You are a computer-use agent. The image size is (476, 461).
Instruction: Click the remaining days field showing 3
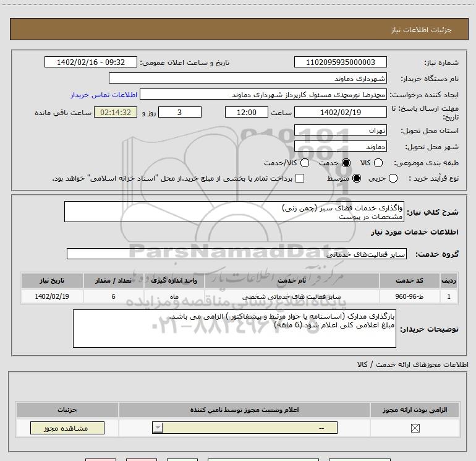pyautogui.click(x=180, y=112)
